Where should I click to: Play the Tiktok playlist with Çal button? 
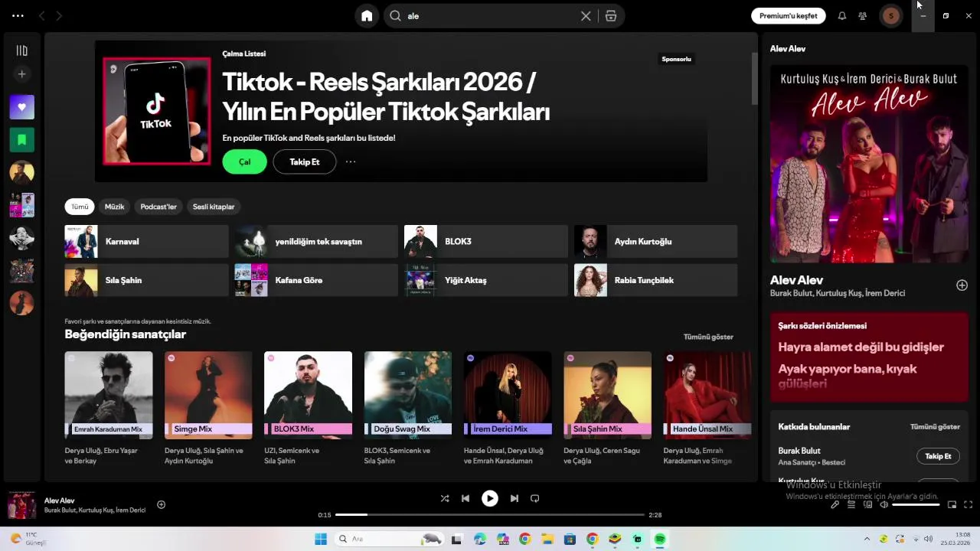[244, 161]
